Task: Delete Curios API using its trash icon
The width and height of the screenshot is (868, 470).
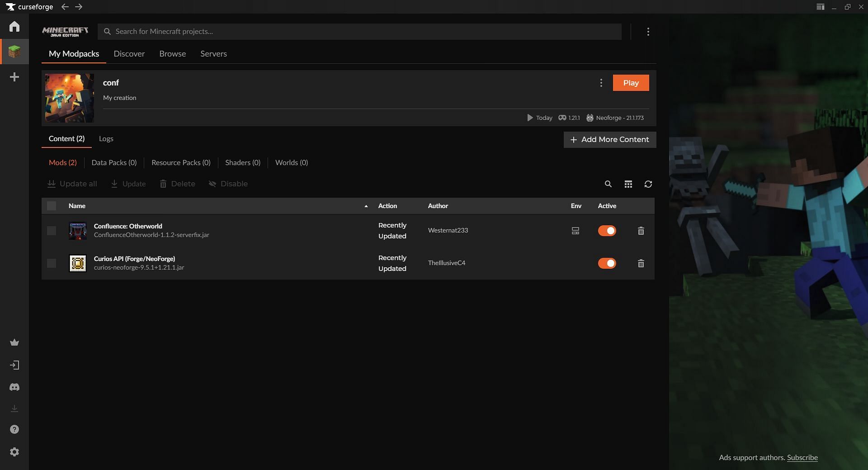Action: click(641, 263)
